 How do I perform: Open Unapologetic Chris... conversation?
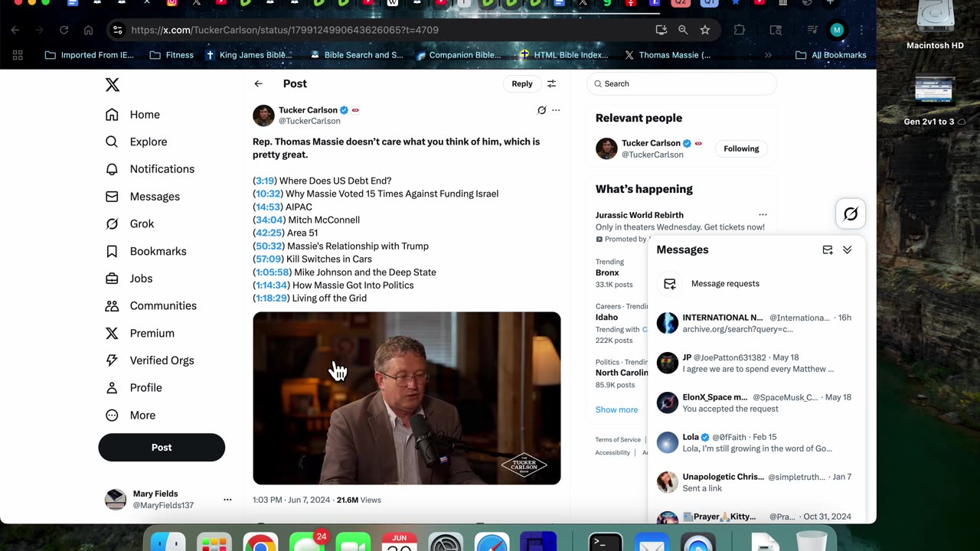pyautogui.click(x=758, y=482)
